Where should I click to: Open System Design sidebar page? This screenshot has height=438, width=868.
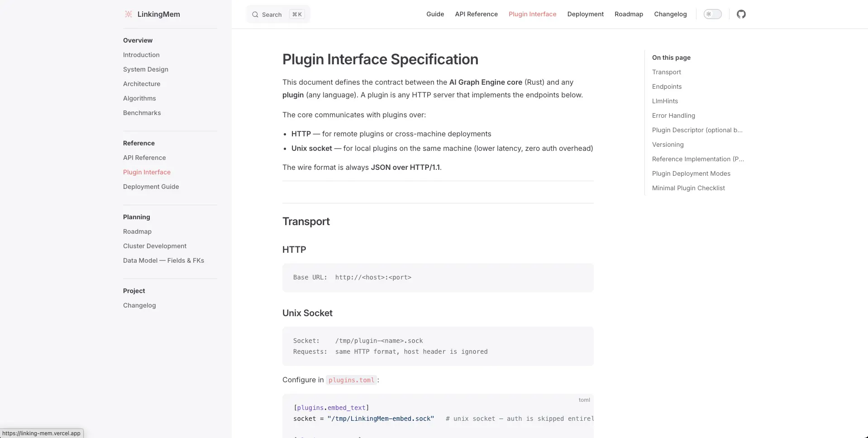click(x=146, y=69)
